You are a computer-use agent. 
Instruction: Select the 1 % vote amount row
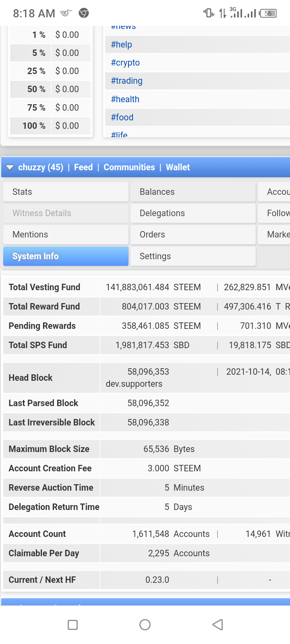50,35
